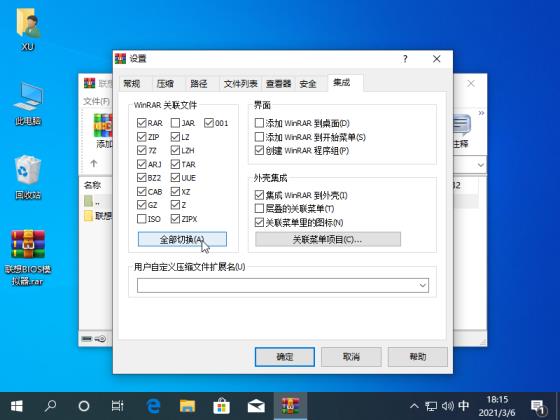Viewport: 560px width, 420px height.
Task: Expand the address bar dropdown behind the dialog
Action: [x=481, y=165]
